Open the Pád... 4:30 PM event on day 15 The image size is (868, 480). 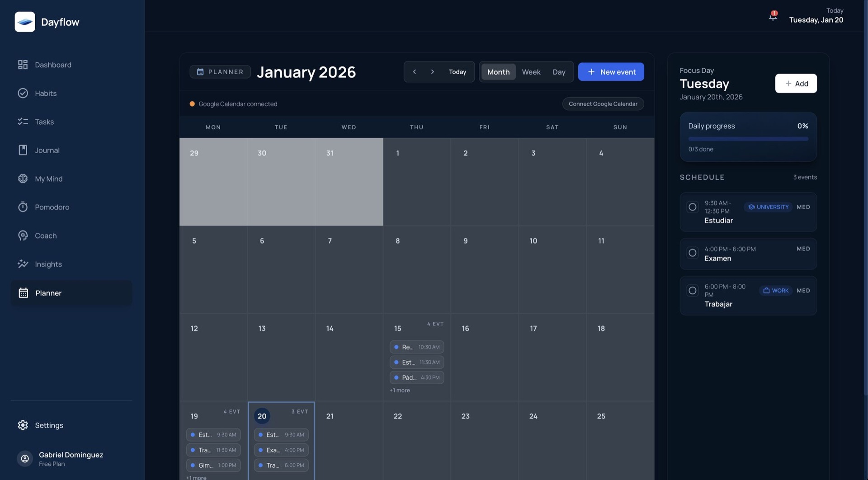(x=417, y=378)
